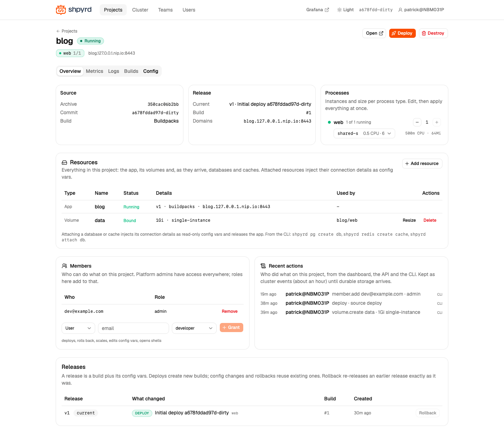The height and width of the screenshot is (434, 504).
Task: Toggle the Light theme sun icon
Action: pyautogui.click(x=339, y=10)
